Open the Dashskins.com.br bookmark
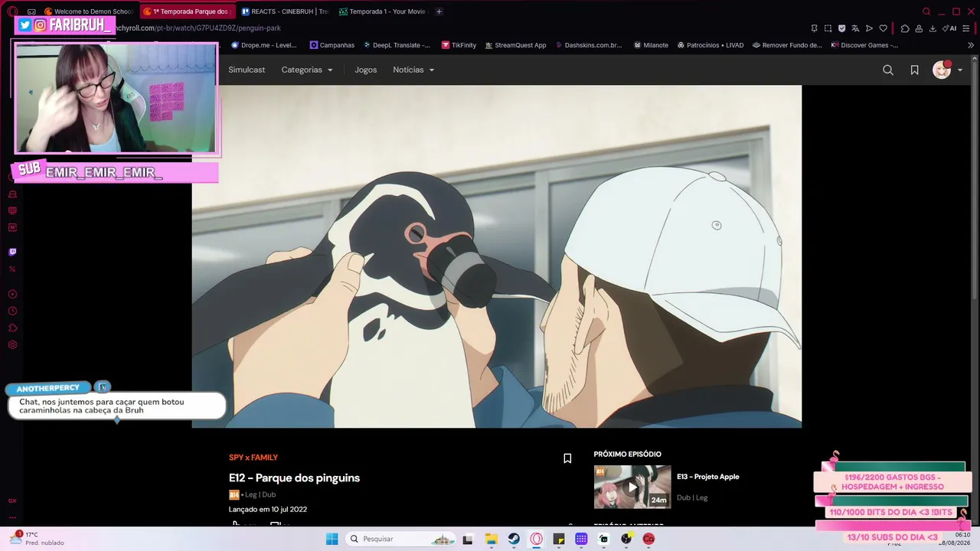This screenshot has width=980, height=551. click(x=589, y=45)
